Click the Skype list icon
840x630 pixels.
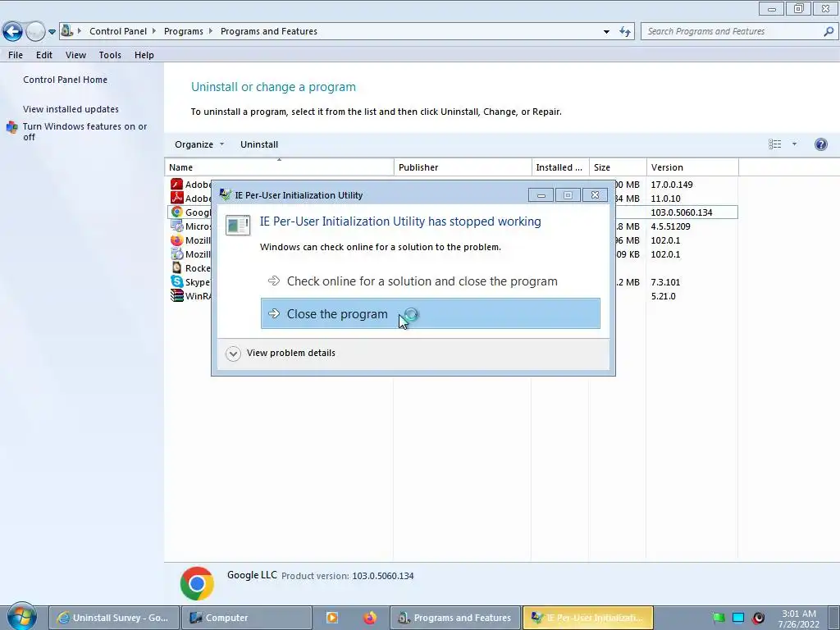coord(176,282)
